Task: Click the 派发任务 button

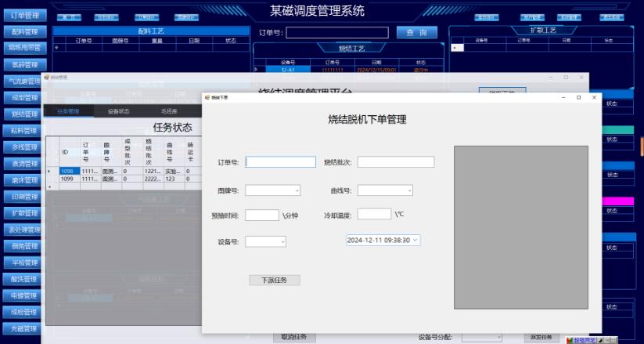Action: tap(541, 337)
